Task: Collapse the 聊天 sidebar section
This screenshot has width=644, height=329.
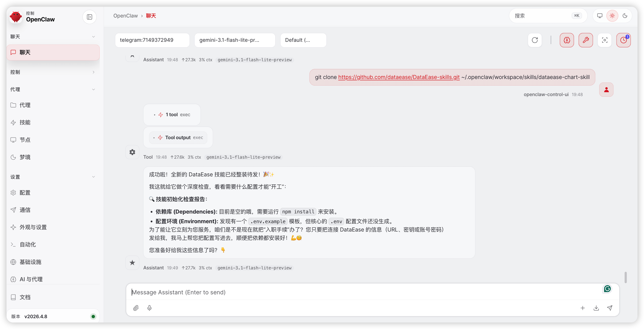Action: [53, 37]
